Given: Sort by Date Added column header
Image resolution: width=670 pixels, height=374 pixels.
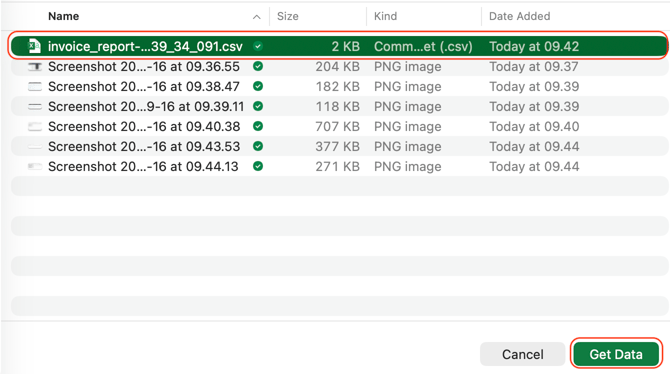Looking at the screenshot, I should click(520, 16).
